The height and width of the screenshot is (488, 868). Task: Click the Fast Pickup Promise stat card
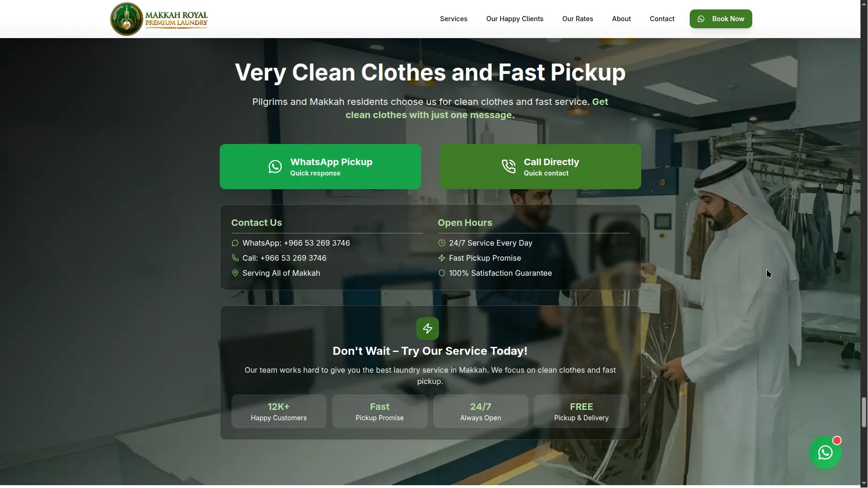[x=380, y=411]
